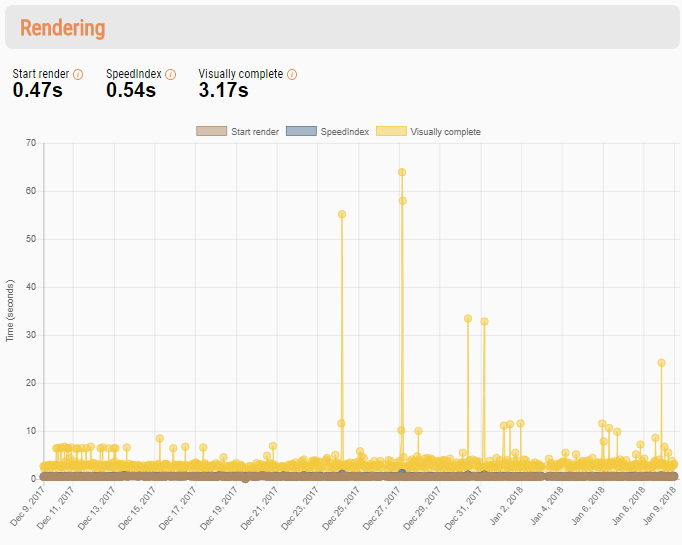Click the Dec 27, 2017 axis label

(382, 508)
